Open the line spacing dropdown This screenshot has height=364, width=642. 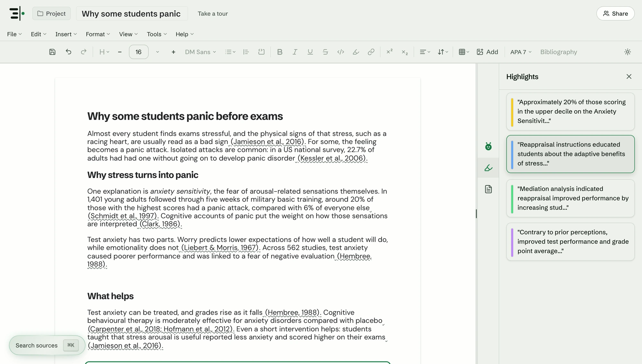(x=443, y=52)
